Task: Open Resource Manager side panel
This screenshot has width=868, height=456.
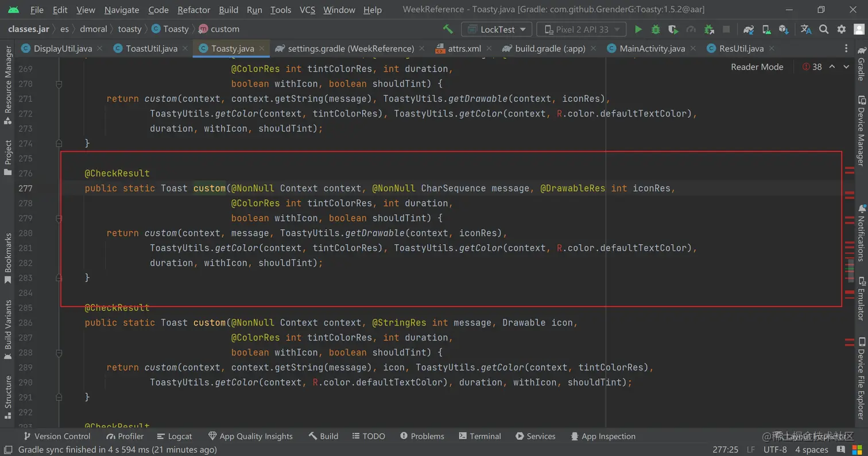Action: 7,86
